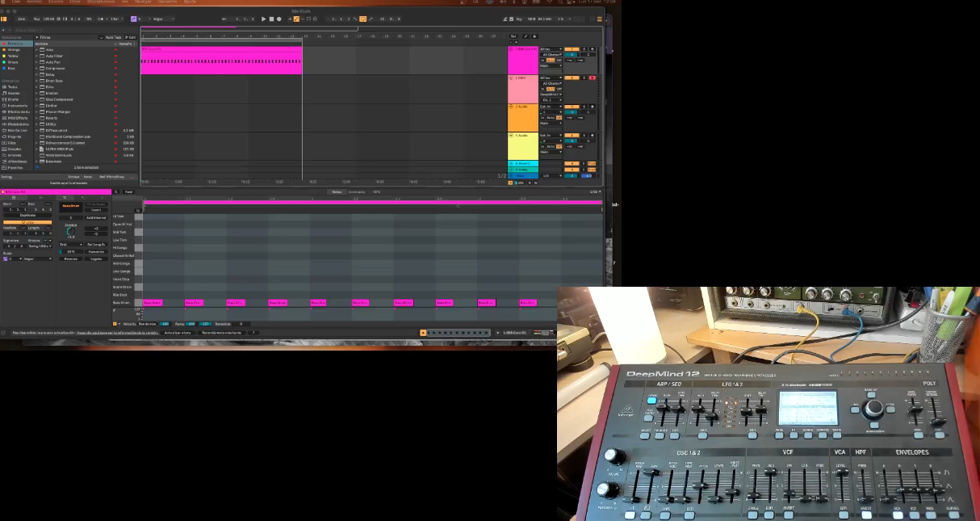This screenshot has width=980, height=521.
Task: Open the Major scale dropdown in control bar
Action: pyautogui.click(x=162, y=19)
